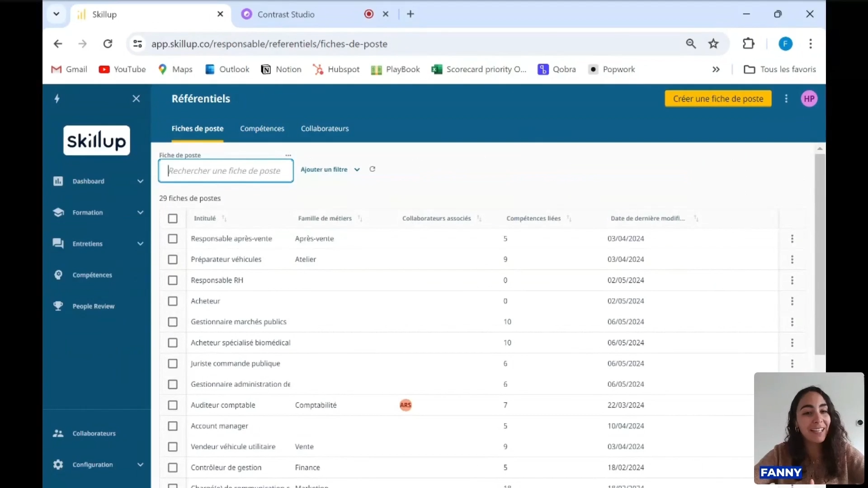
Task: Switch to the Fiches de poste tab
Action: 197,128
